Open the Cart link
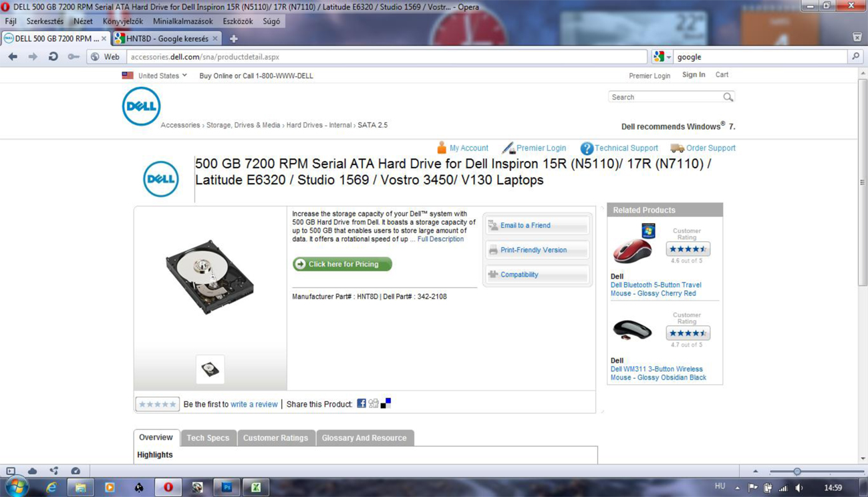 [722, 75]
